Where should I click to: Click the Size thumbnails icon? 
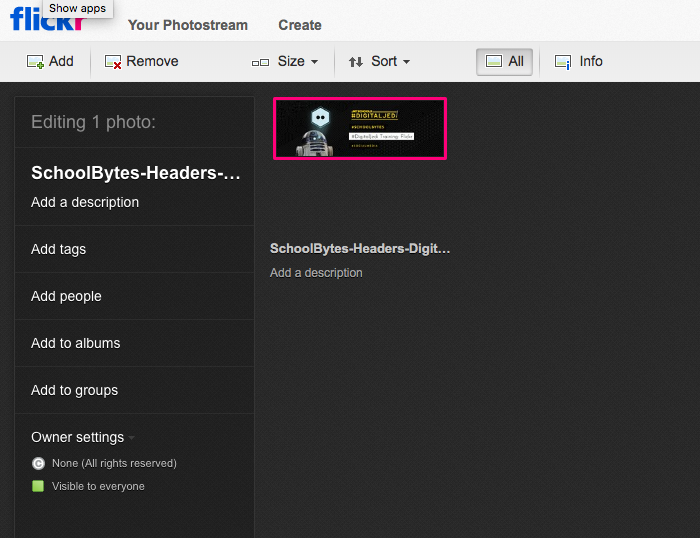tap(260, 62)
